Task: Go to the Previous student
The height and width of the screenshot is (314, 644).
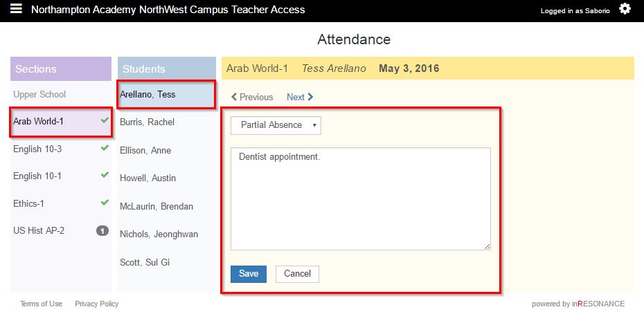Action: [252, 98]
